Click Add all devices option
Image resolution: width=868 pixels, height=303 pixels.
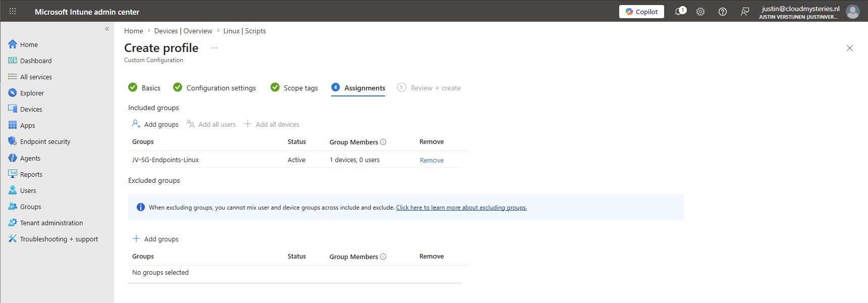[272, 124]
